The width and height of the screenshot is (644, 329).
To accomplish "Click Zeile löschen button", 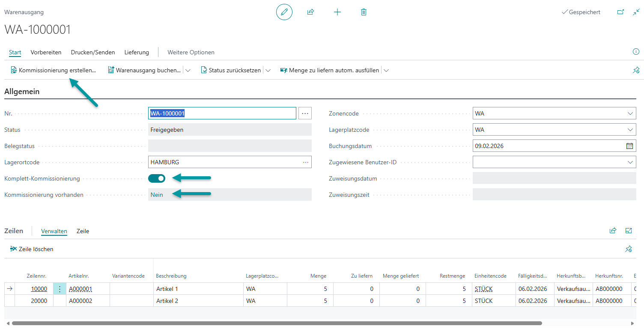I will (32, 249).
